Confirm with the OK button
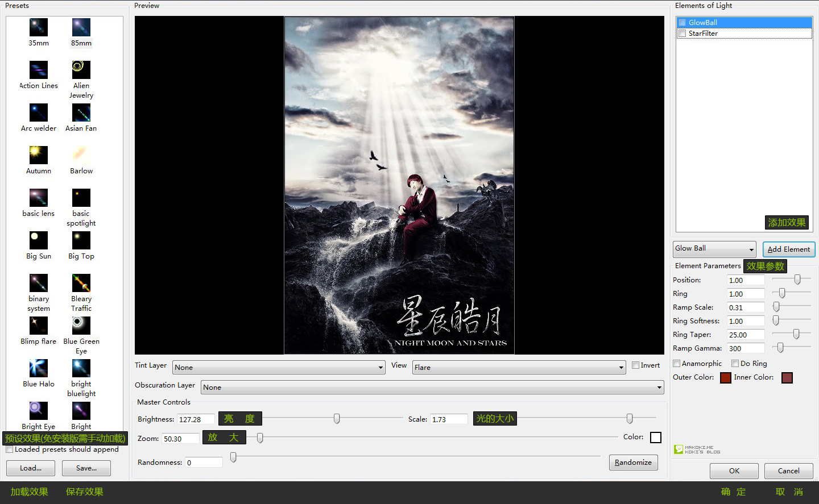 coord(734,471)
